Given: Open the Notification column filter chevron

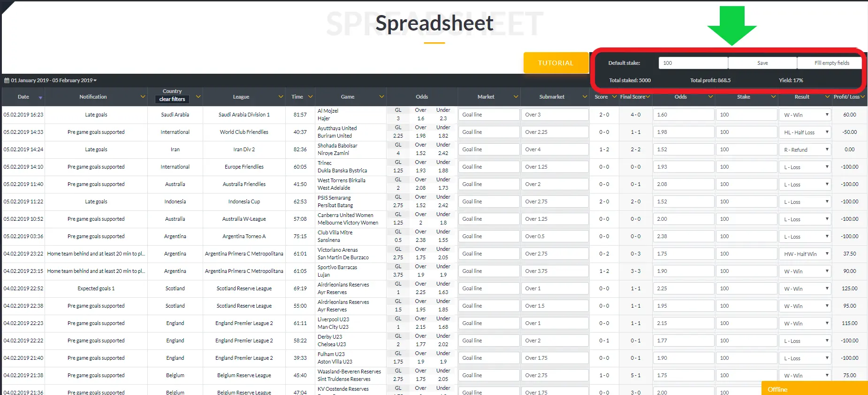Looking at the screenshot, I should click(x=143, y=97).
